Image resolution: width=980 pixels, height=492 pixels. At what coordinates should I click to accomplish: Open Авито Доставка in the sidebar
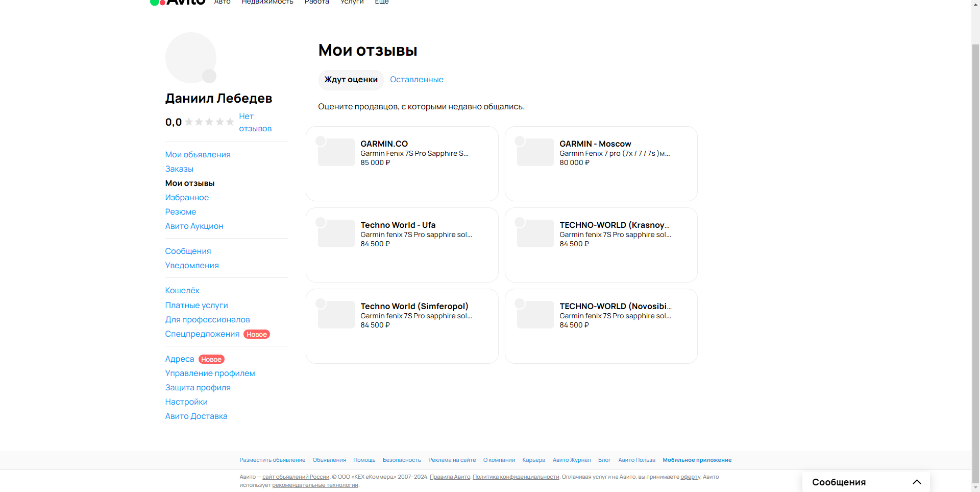pos(197,416)
